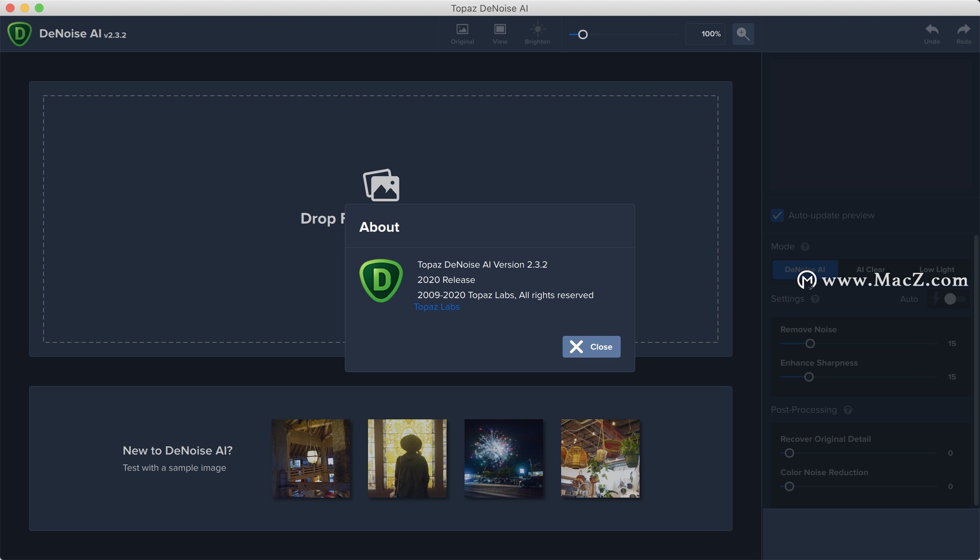Click the drop images folder icon

coord(381,185)
